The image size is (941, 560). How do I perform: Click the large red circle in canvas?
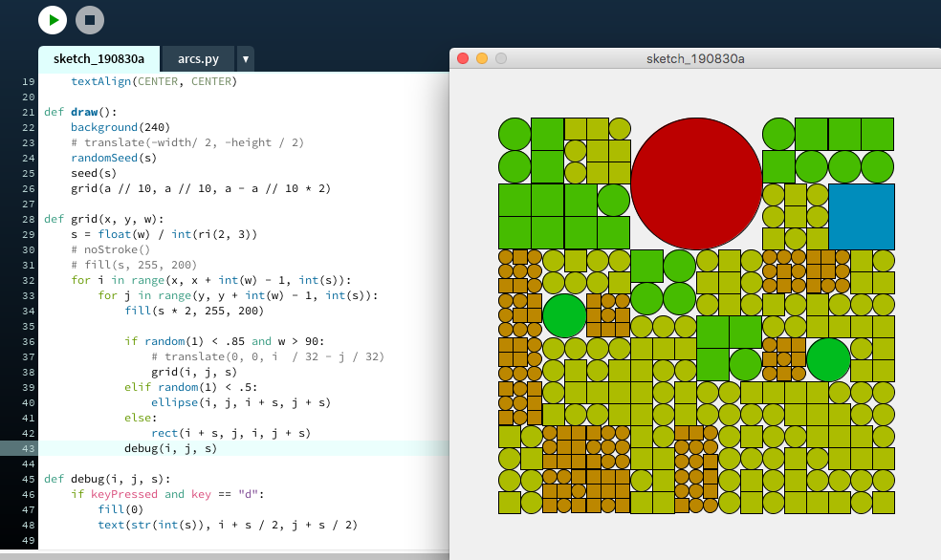pos(696,182)
